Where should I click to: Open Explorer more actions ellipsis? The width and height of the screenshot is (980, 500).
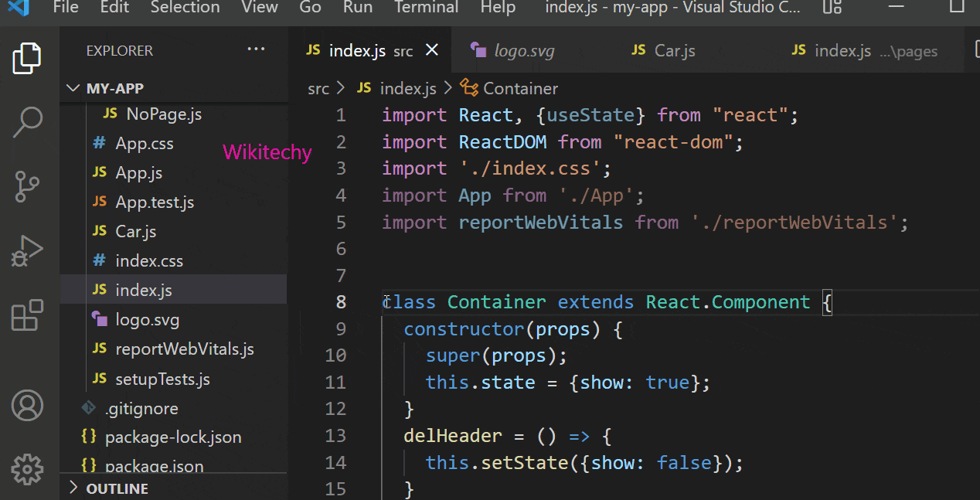pos(256,50)
